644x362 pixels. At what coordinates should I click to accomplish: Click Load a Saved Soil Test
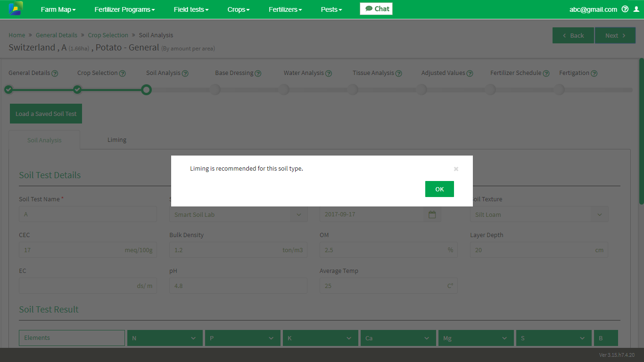tap(46, 114)
